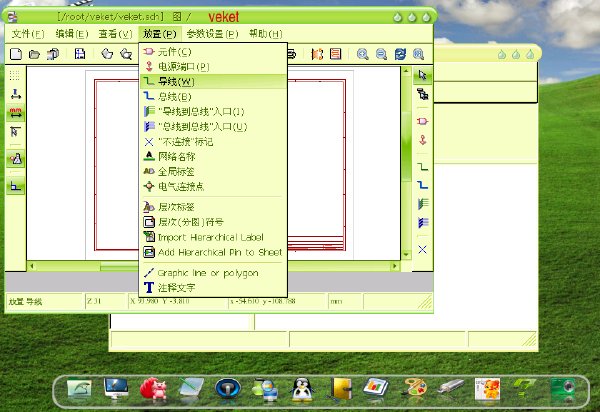Open the 文件(F) menu

(x=28, y=34)
